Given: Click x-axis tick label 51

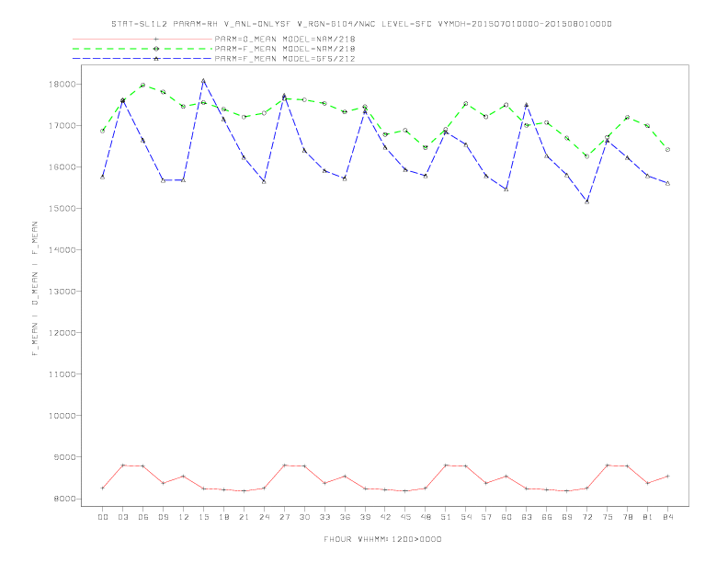Looking at the screenshot, I should click(446, 517).
